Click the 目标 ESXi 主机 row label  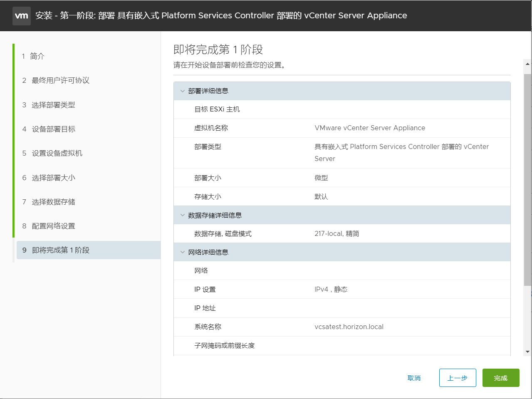pos(217,109)
